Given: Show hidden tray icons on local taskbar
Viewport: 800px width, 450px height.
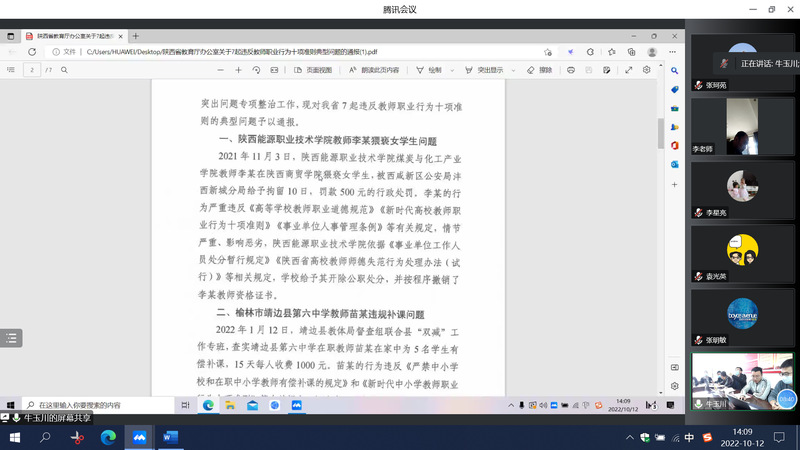Looking at the screenshot, I should coord(630,438).
